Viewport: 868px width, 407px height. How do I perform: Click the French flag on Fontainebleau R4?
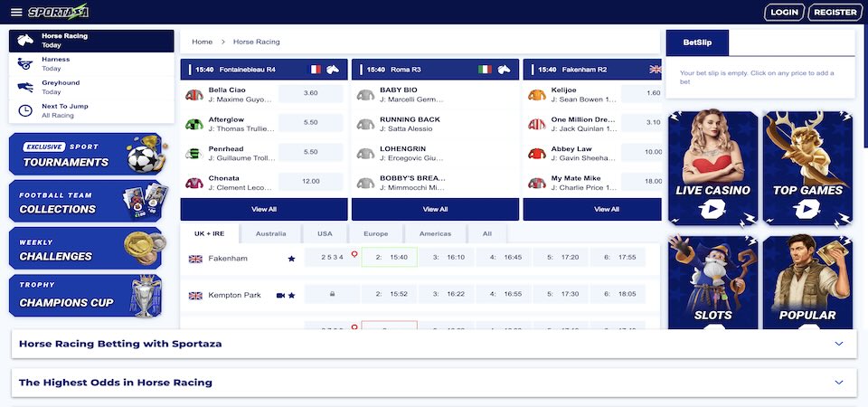(315, 70)
